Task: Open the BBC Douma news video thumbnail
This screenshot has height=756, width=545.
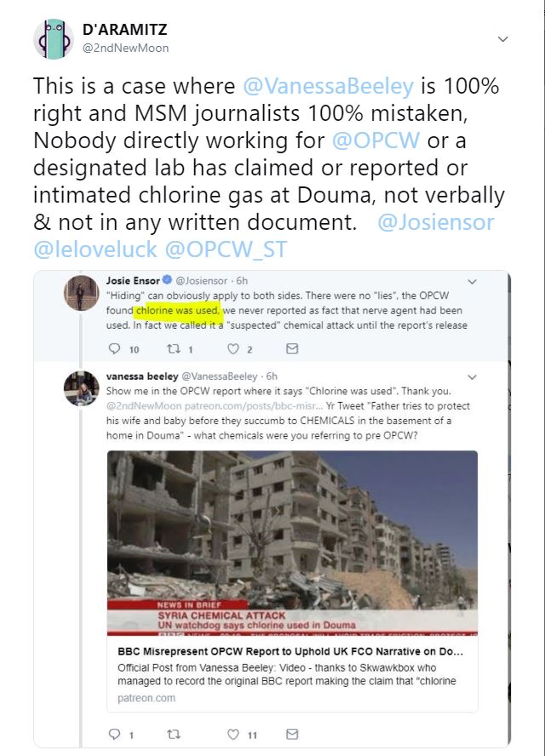Action: pos(292,543)
